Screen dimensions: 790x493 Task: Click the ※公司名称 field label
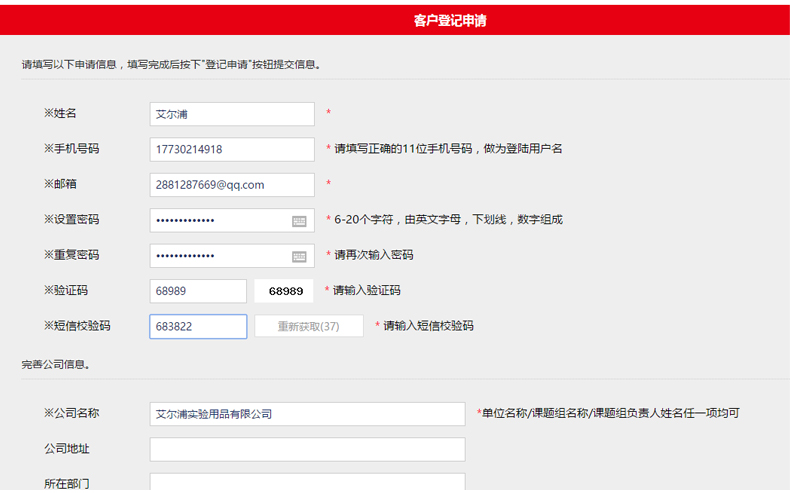tap(71, 413)
